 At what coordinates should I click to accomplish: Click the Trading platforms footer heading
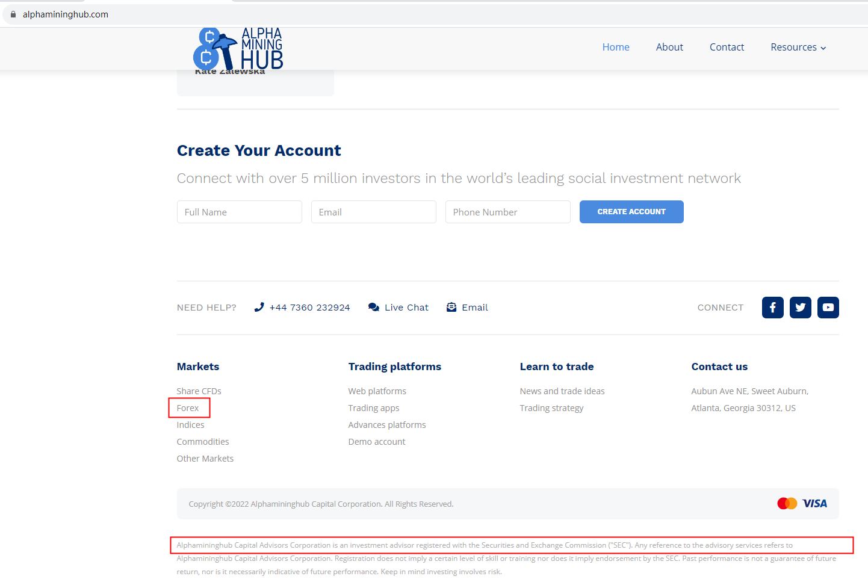pos(395,367)
